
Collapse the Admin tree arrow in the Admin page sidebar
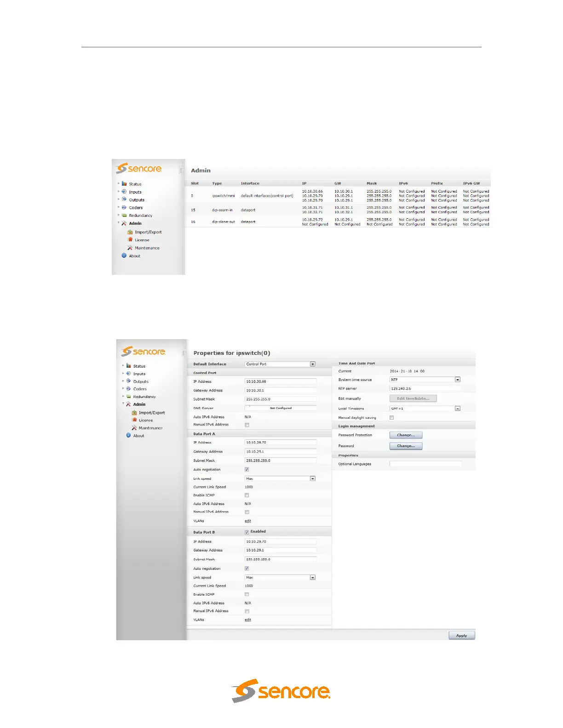(x=119, y=223)
